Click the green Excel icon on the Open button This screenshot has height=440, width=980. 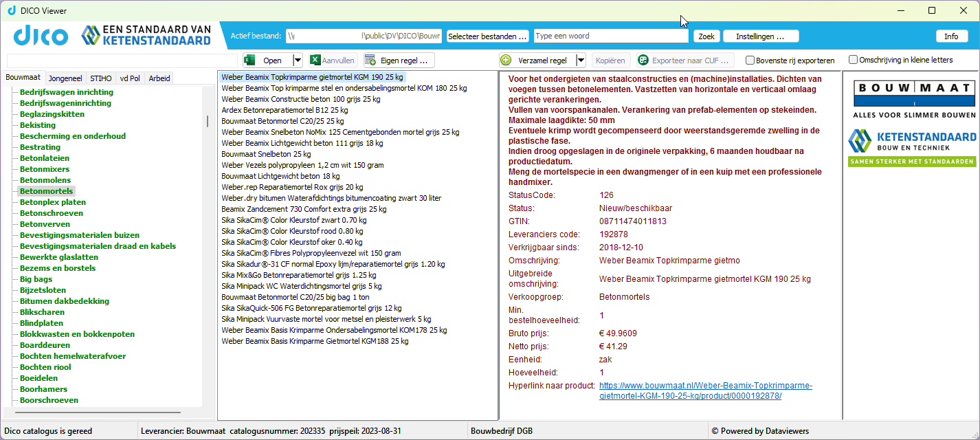(250, 60)
